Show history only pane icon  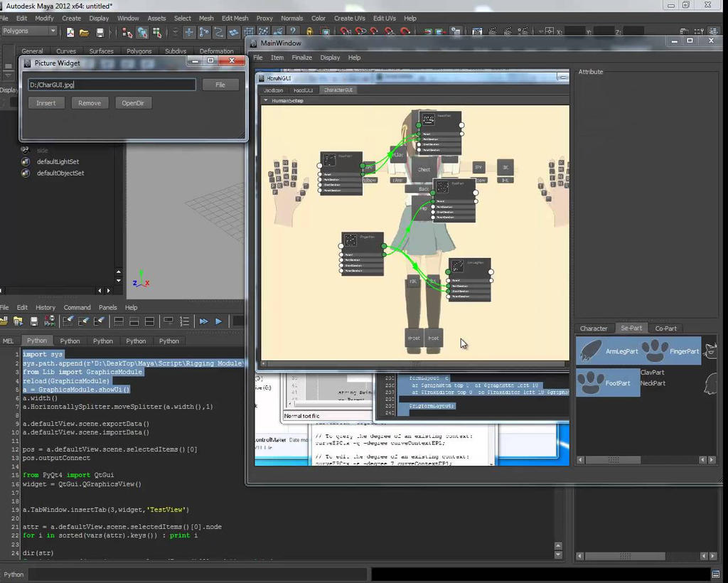tap(119, 321)
